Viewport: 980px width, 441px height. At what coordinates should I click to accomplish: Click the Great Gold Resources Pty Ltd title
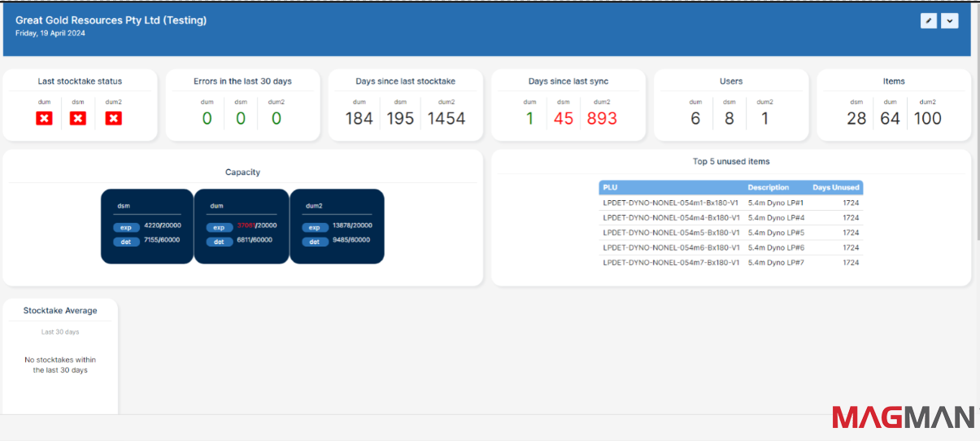pos(111,20)
